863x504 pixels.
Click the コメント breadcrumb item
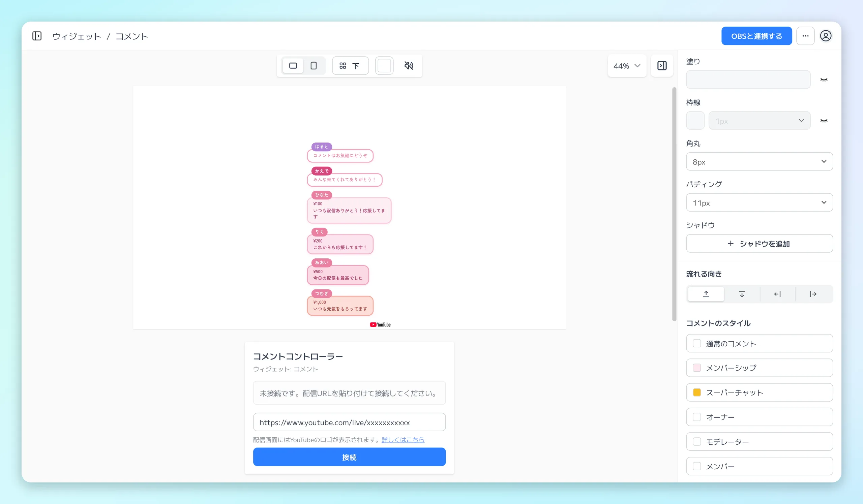tap(132, 36)
